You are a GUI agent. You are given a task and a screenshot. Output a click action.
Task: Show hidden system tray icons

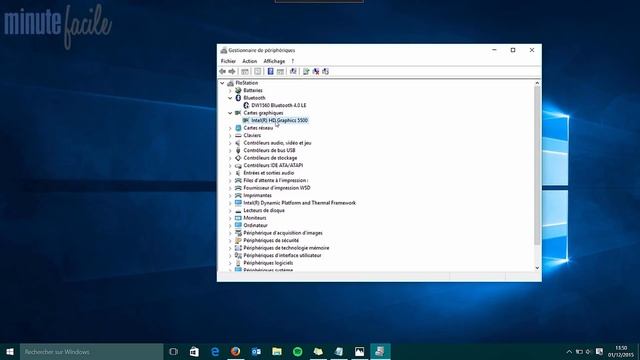point(569,351)
